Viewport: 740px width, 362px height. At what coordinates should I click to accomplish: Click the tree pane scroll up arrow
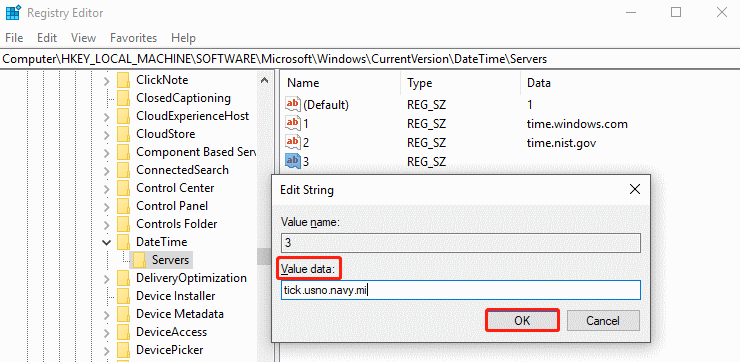(x=264, y=80)
